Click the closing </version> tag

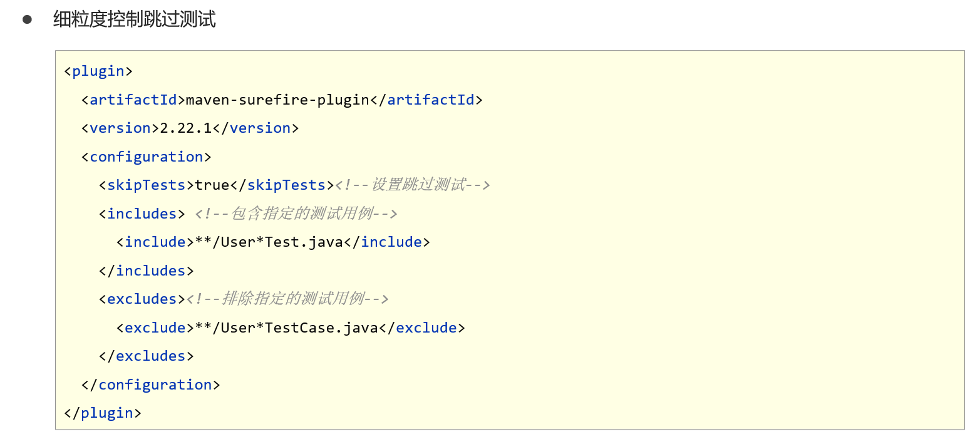tap(255, 128)
